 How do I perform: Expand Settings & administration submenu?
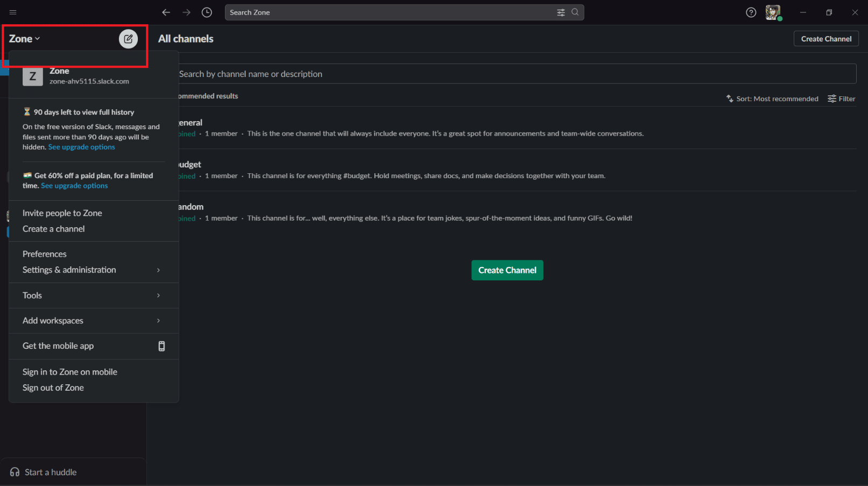click(x=94, y=270)
